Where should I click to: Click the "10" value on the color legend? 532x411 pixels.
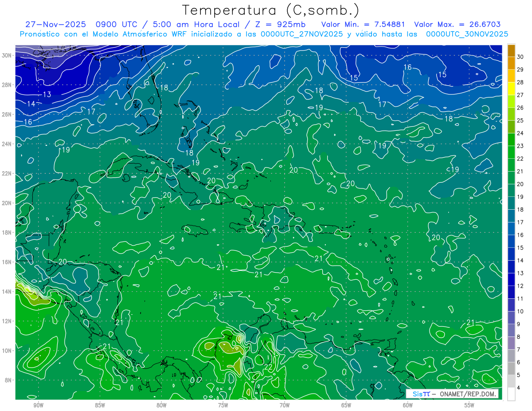tap(520, 312)
